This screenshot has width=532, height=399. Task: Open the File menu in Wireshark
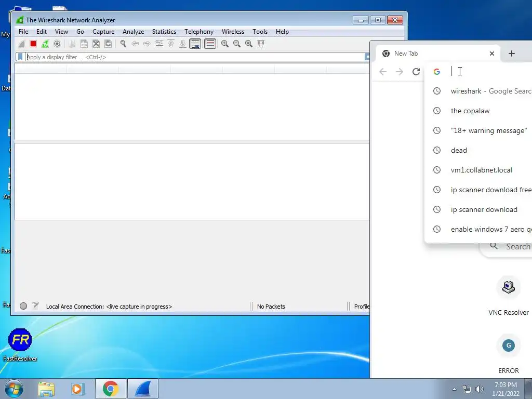(23, 32)
